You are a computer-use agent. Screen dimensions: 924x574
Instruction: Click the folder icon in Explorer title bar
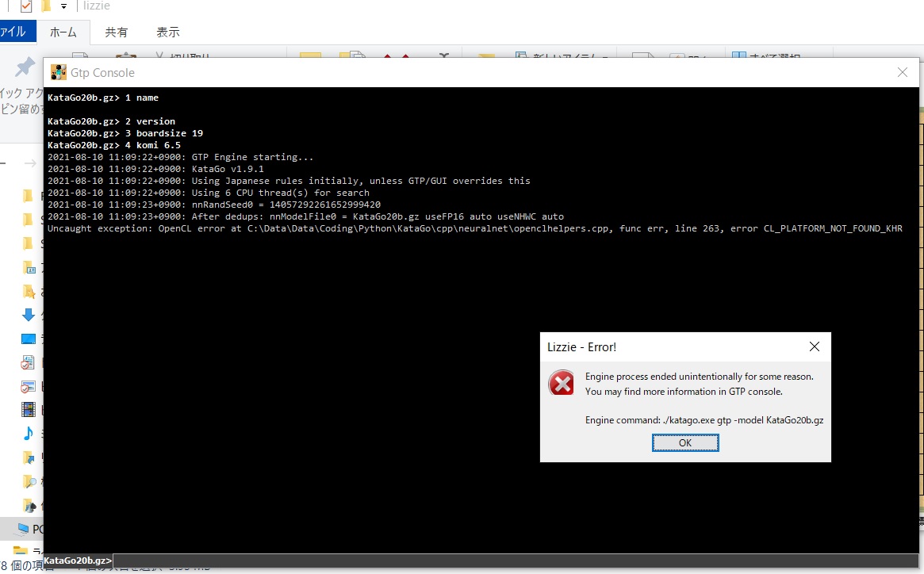45,6
